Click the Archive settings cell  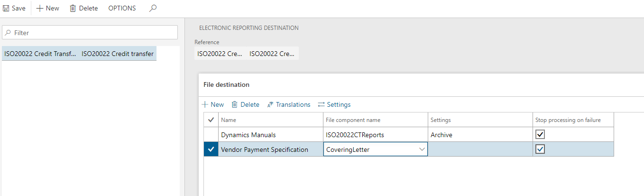coord(479,135)
